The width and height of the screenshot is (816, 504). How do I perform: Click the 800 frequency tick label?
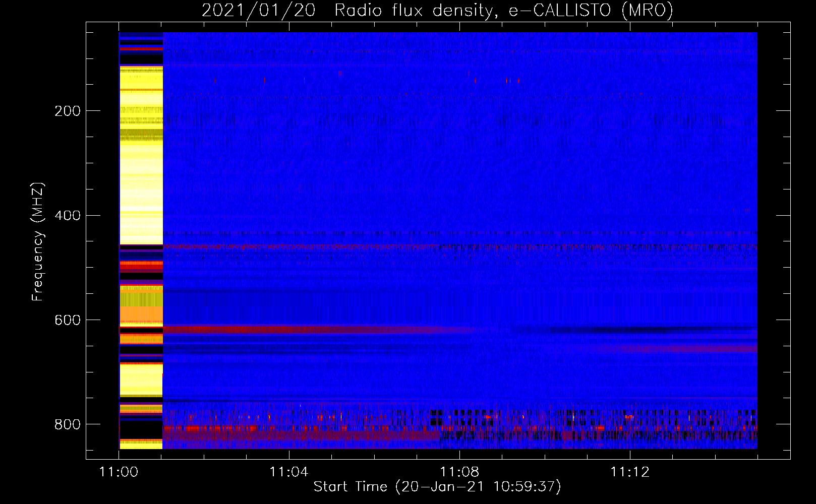[x=68, y=424]
